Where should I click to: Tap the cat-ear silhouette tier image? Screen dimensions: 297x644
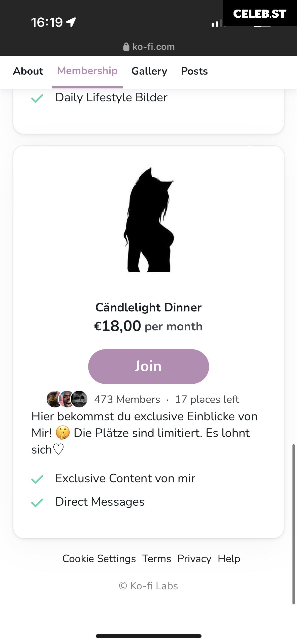coord(149,219)
